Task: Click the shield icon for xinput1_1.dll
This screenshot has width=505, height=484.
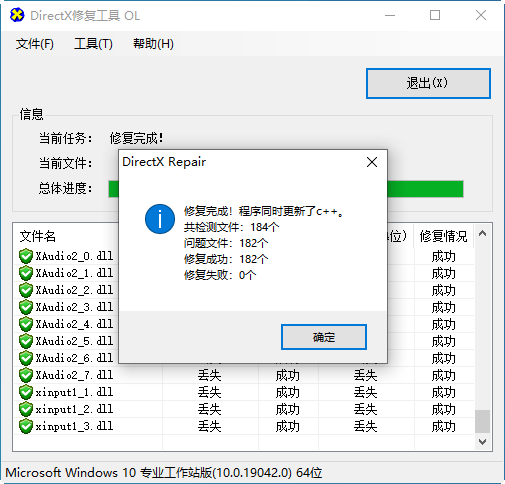Action: [x=26, y=392]
